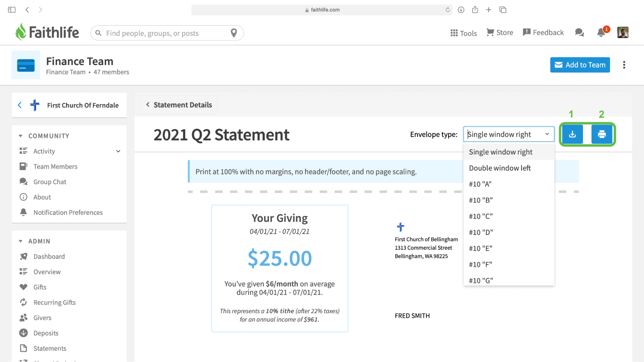Click Add to Team button
The width and height of the screenshot is (644, 362).
[580, 65]
